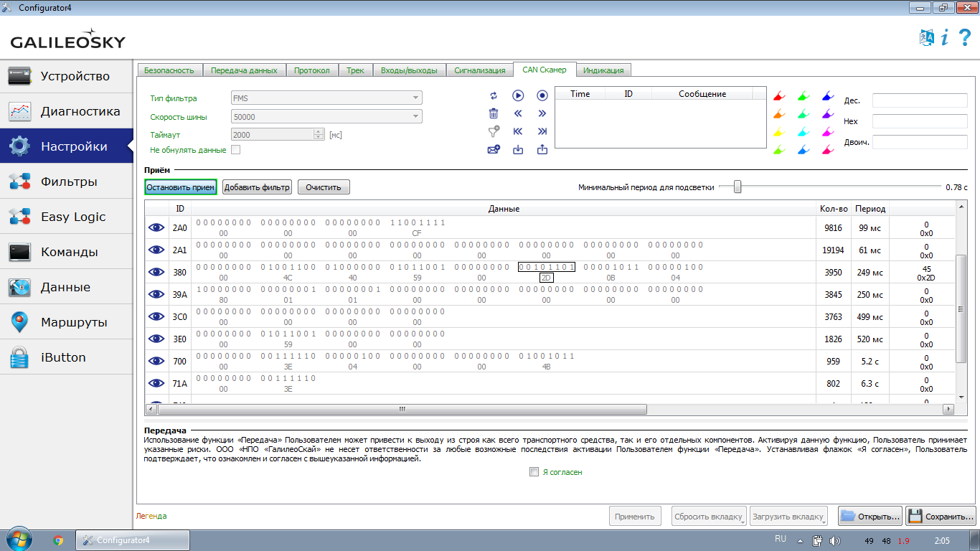
Task: Click the 'Сохранить...' button
Action: [941, 516]
